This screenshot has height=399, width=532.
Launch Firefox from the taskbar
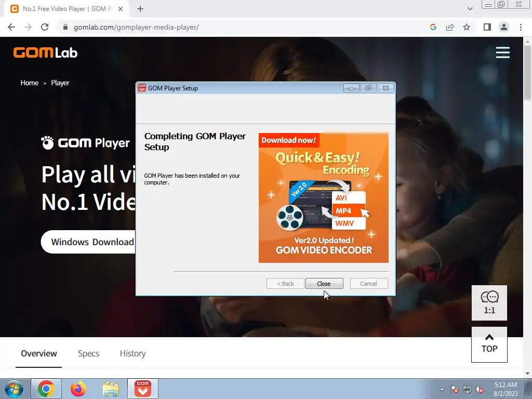tap(78, 389)
